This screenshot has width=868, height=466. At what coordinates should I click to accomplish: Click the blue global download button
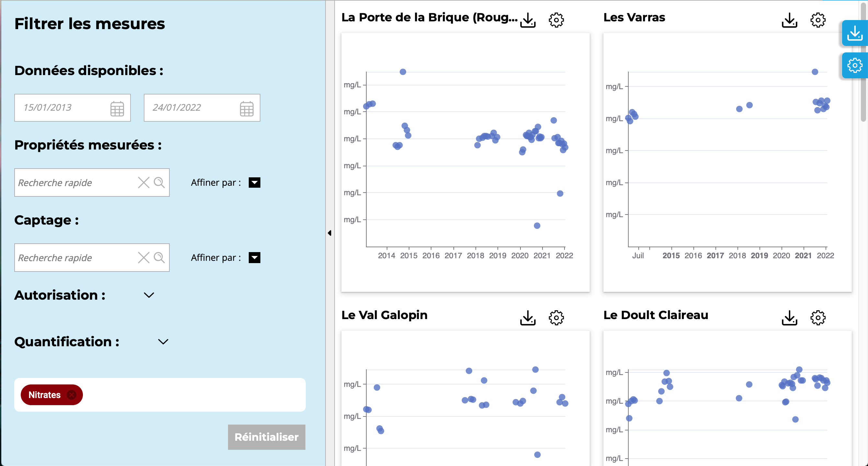(855, 33)
